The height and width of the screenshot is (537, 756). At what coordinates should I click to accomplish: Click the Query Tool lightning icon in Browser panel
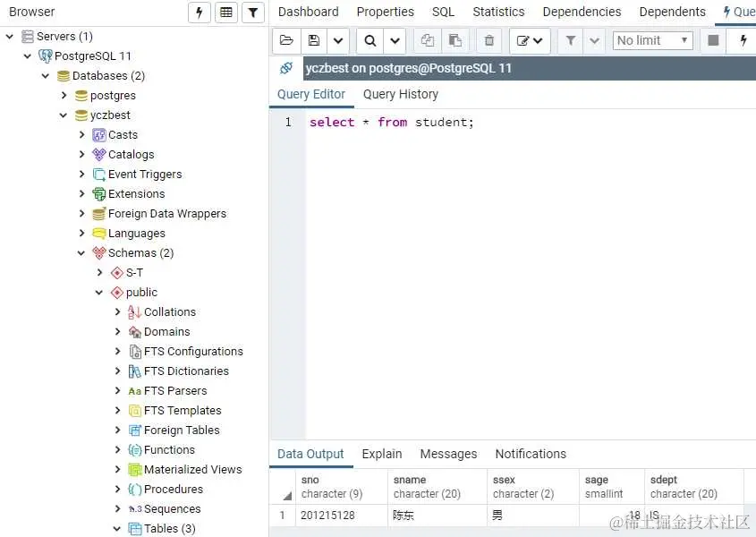(x=200, y=13)
